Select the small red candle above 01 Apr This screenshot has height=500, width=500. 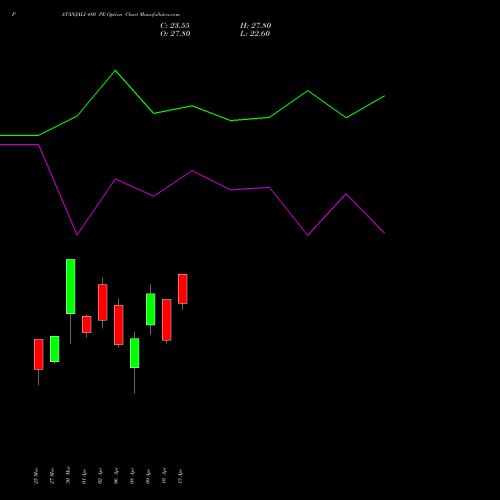[87, 324]
